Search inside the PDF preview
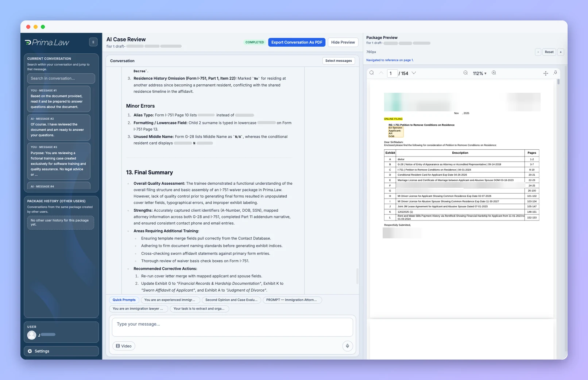 [x=372, y=73]
